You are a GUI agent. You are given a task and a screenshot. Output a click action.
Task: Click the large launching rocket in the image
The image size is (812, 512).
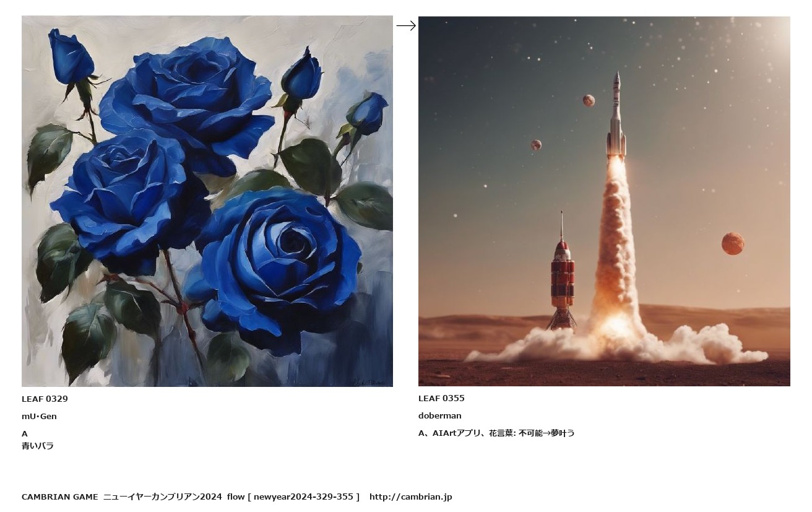[x=616, y=115]
